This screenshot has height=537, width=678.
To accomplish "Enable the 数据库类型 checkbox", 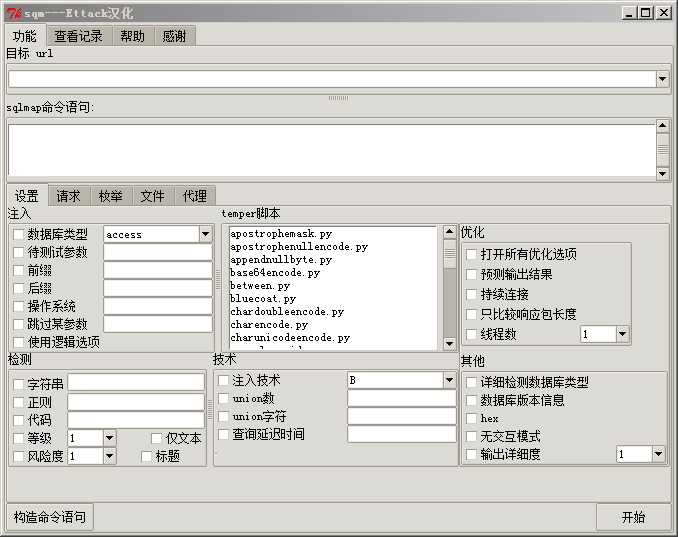I will [19, 235].
